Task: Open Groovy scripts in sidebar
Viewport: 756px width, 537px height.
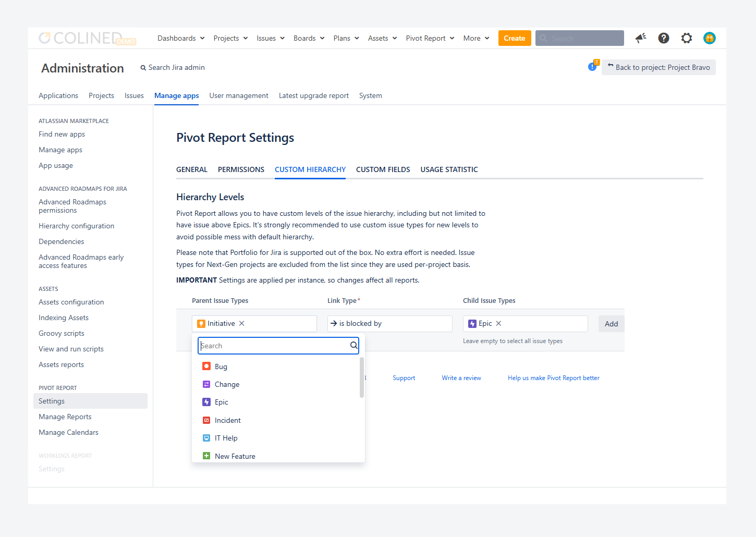Action: tap(62, 333)
